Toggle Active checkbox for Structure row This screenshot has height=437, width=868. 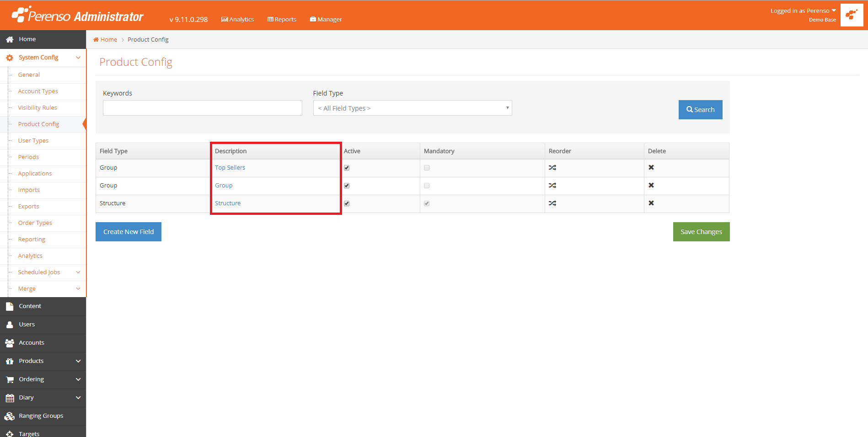click(x=347, y=203)
